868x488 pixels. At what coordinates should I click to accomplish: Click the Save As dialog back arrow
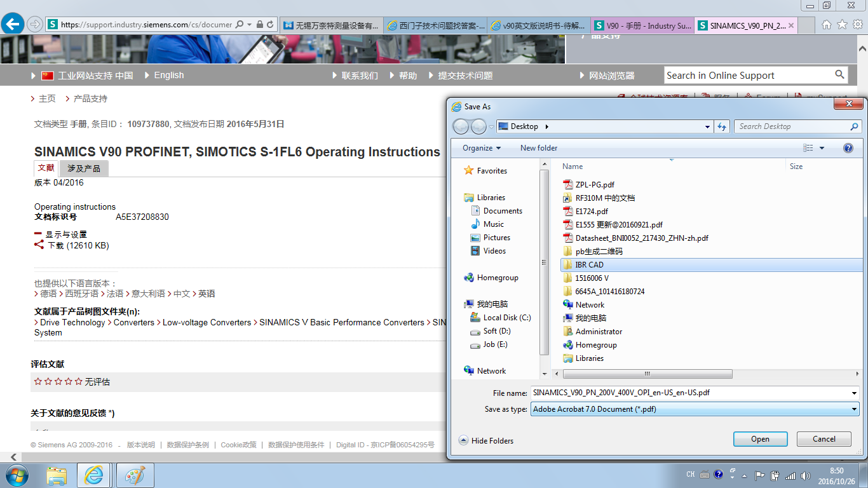(x=461, y=126)
